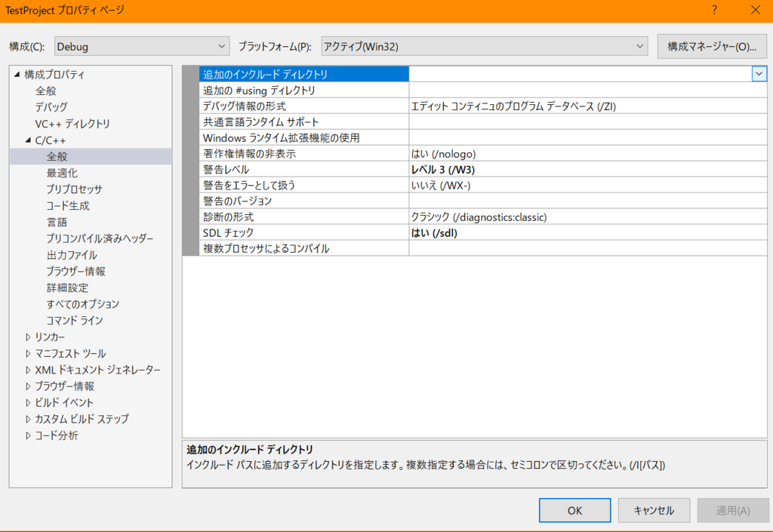Click the レベル 3 (/W3) value
This screenshot has height=532, width=773.
pos(442,170)
